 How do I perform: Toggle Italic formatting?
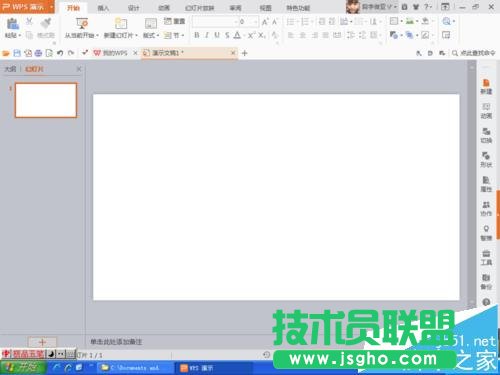(207, 35)
